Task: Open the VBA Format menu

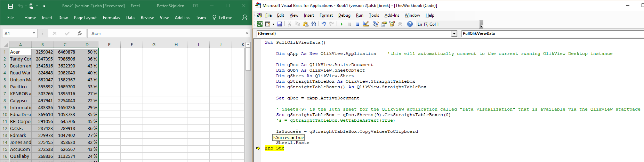Action: [326, 15]
